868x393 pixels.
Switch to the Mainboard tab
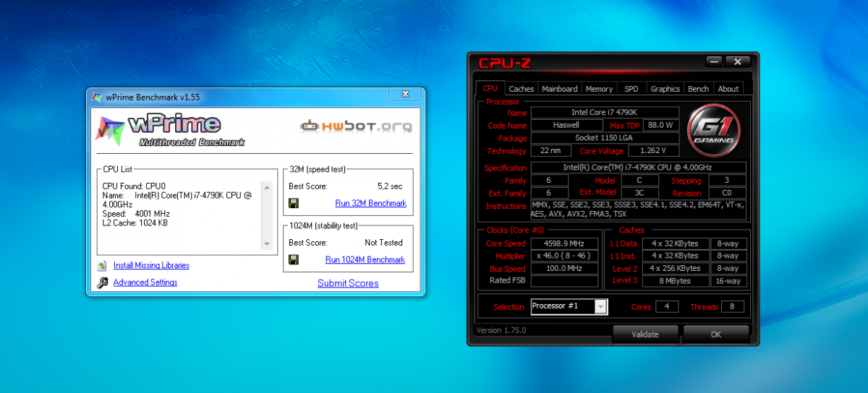point(560,89)
